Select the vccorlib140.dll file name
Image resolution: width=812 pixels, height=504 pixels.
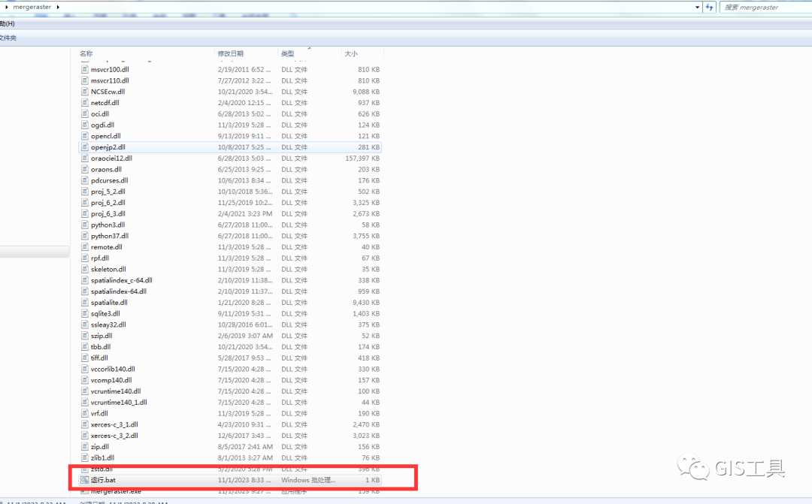[113, 369]
